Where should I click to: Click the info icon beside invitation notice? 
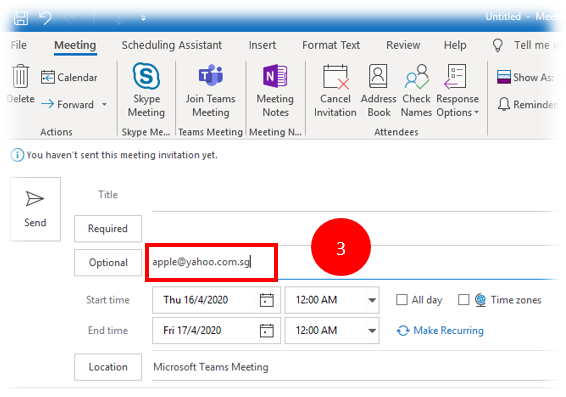[x=17, y=155]
